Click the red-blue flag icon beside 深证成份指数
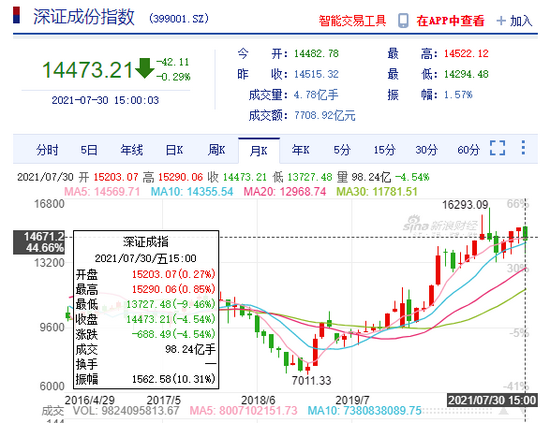Screen dimensions: 550x423 click(x=16, y=15)
